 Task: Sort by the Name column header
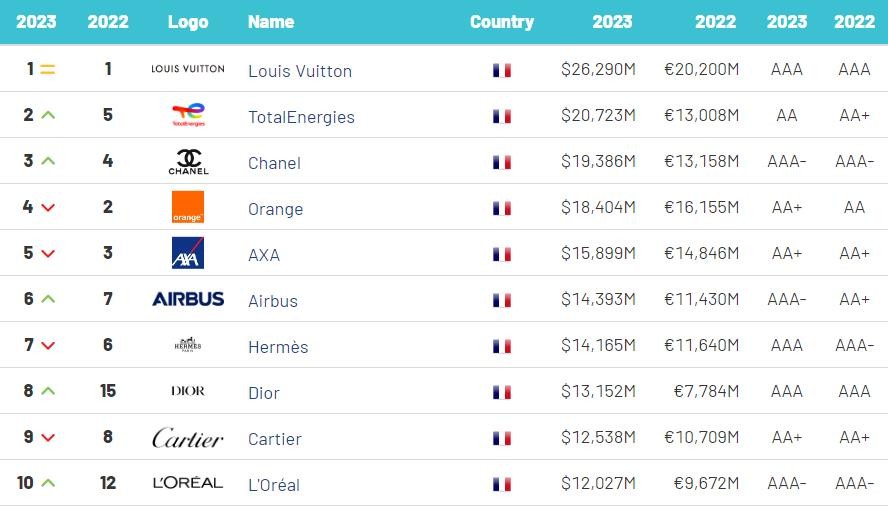click(271, 21)
